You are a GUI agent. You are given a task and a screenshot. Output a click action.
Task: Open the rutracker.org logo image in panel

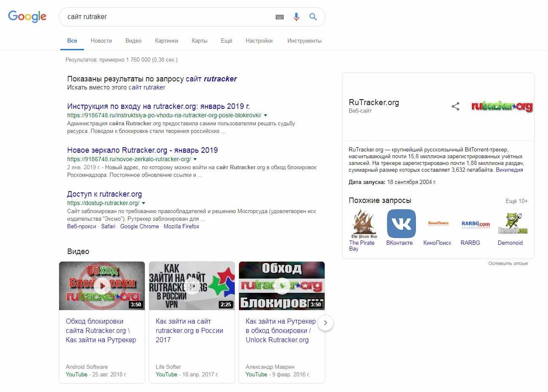click(x=502, y=106)
